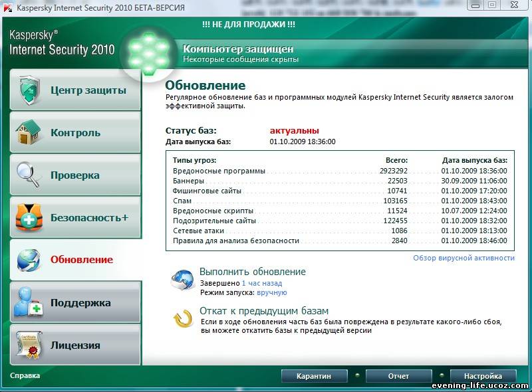The image size is (532, 392).
Task: Click the date 30.09.2009 11:06:00
Action: (474, 181)
